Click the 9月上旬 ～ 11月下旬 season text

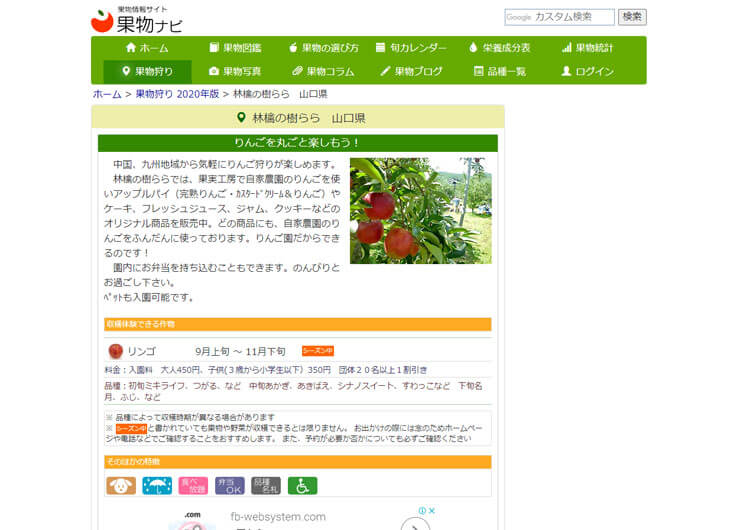click(x=240, y=352)
